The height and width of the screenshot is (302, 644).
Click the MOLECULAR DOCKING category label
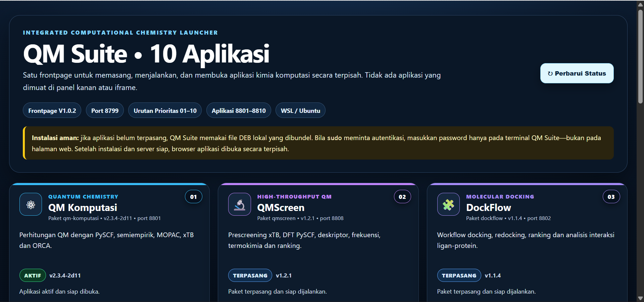(500, 197)
